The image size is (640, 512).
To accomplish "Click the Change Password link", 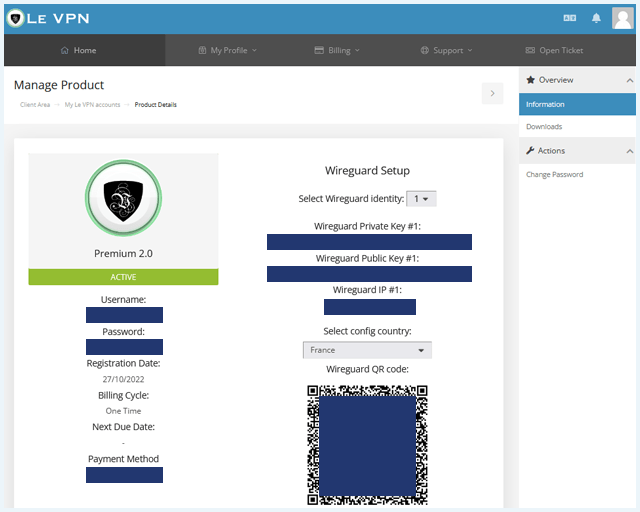I will point(554,174).
